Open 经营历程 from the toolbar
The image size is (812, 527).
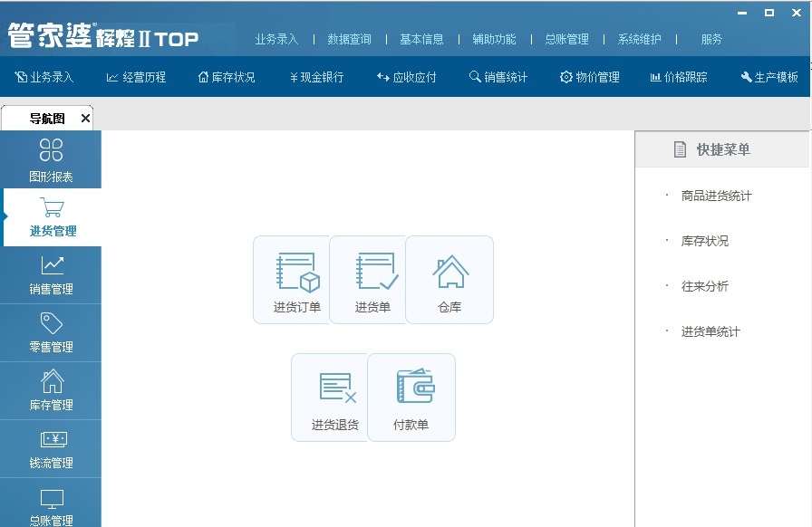pos(138,77)
